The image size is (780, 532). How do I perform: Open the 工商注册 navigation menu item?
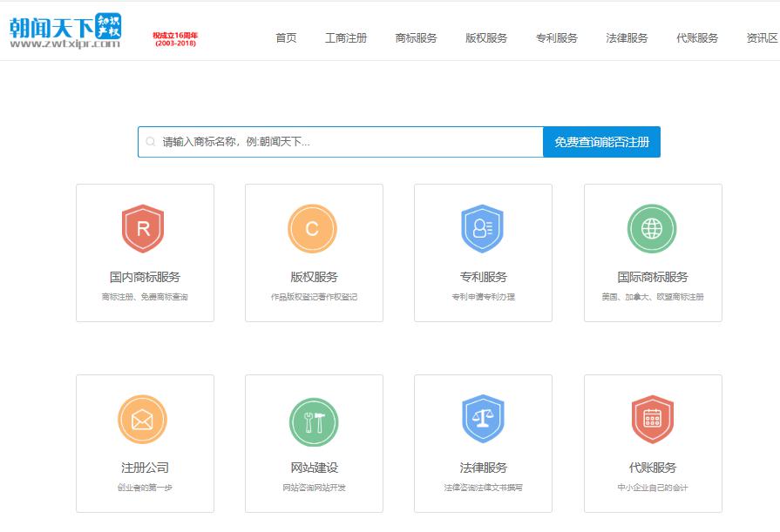pos(346,38)
